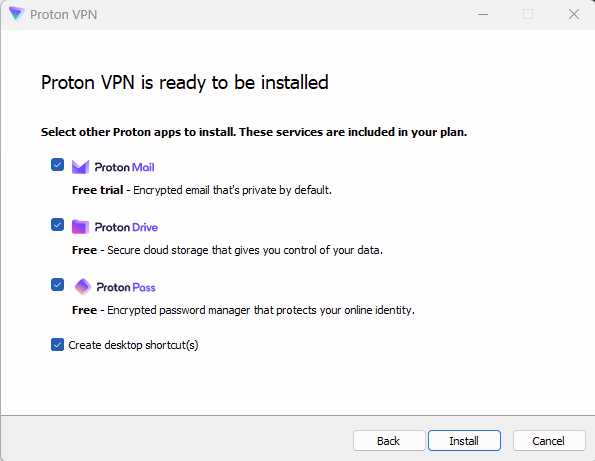
Task: Click the Proton Drive folder icon
Action: coord(80,227)
